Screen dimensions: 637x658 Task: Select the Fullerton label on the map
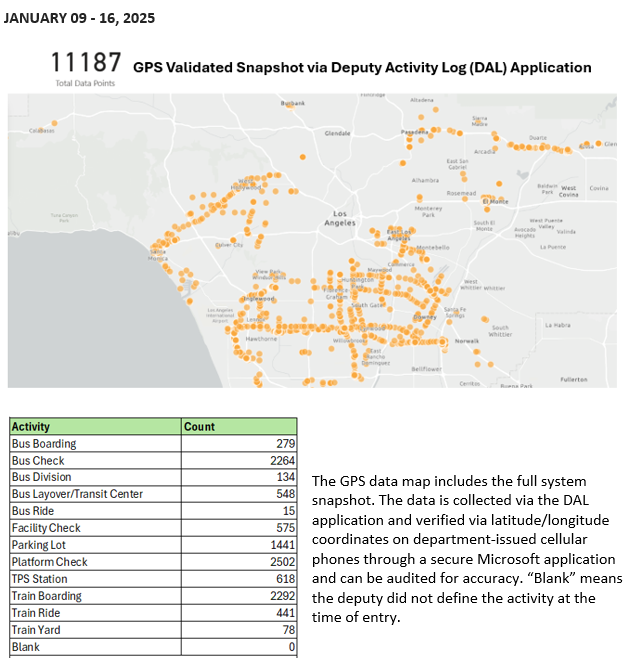[x=574, y=379]
